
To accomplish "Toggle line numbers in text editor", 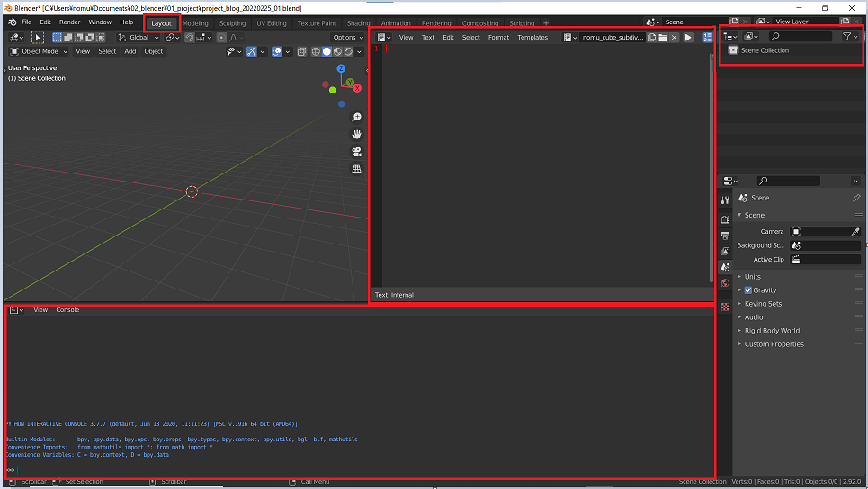I will point(708,38).
